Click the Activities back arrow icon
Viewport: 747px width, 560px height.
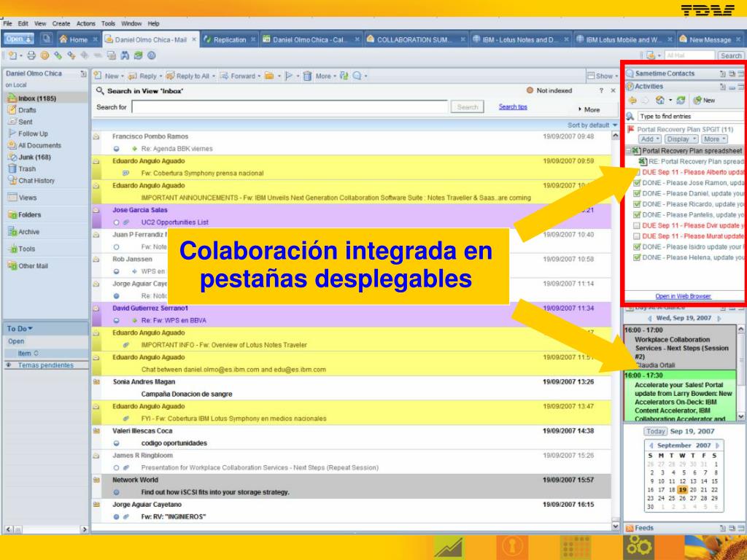pos(632,101)
